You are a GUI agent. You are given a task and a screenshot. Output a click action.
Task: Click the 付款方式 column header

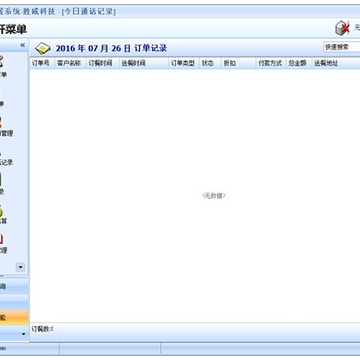point(271,63)
